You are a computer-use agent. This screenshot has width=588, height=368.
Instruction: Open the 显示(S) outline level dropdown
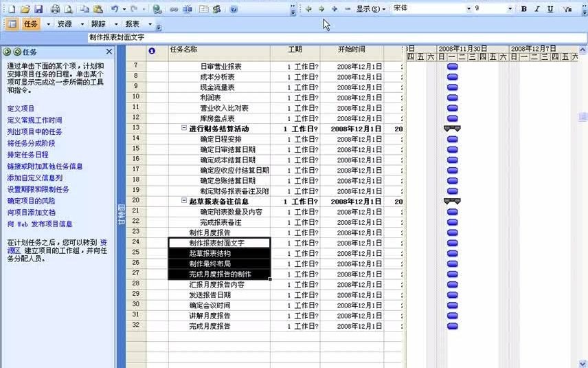[371, 9]
